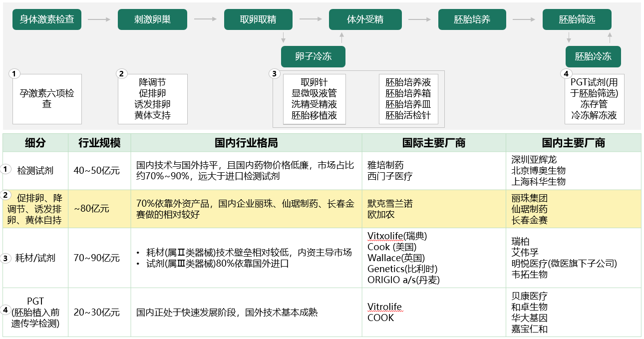Click the 取卵取精 flow step box
Viewport: 644px width, 339px height.
pyautogui.click(x=258, y=19)
